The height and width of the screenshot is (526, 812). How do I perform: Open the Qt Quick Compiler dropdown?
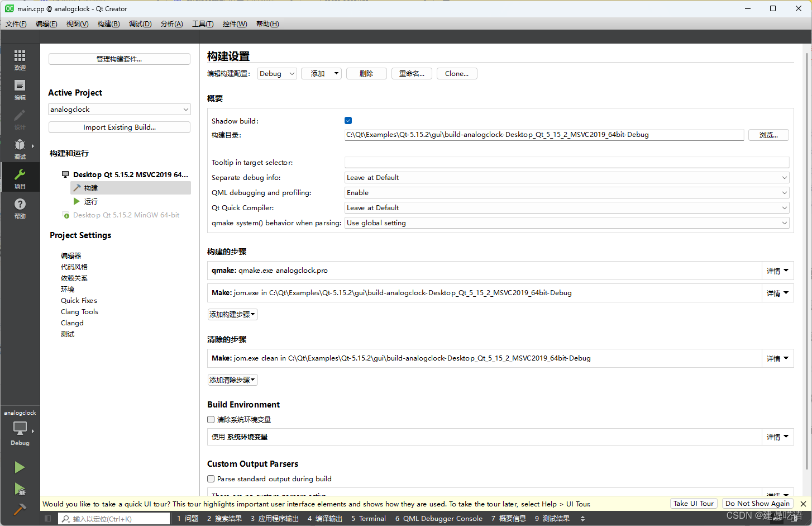567,208
